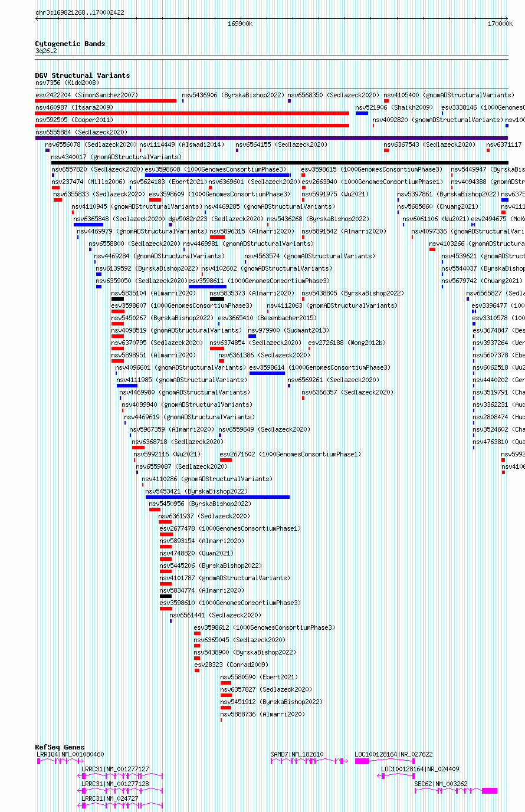Open variant nsv6367543 (Sedlazeck2020)
The height and width of the screenshot is (812, 525).
pos(429,144)
